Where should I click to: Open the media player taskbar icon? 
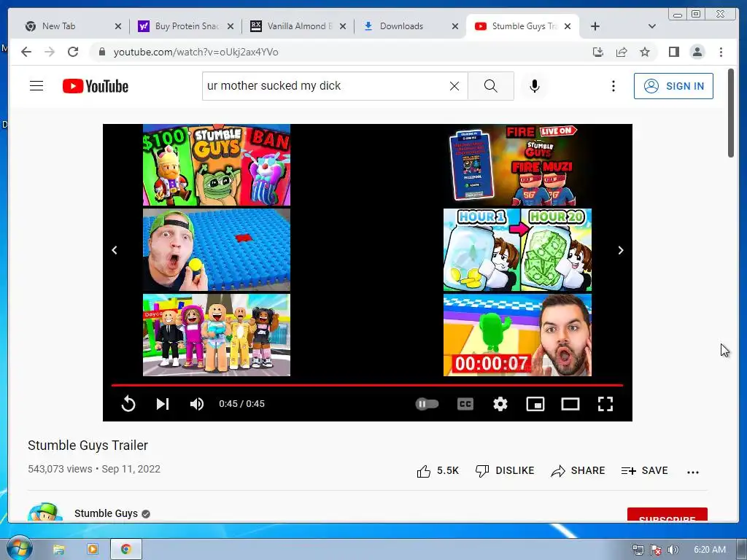tap(93, 549)
